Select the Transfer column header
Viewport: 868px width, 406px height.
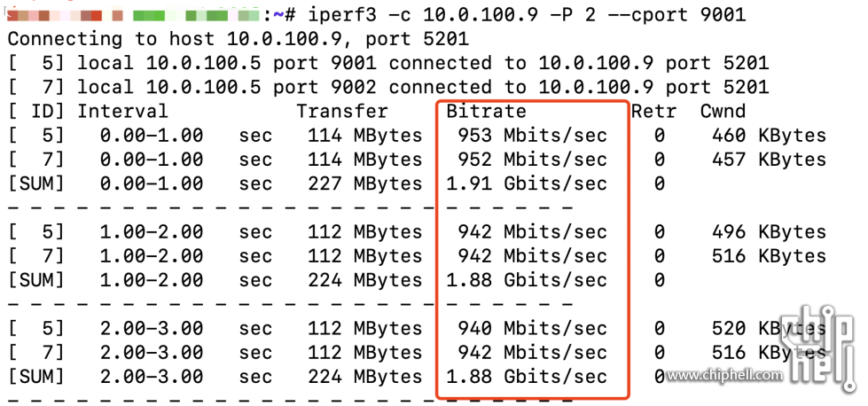coord(342,112)
